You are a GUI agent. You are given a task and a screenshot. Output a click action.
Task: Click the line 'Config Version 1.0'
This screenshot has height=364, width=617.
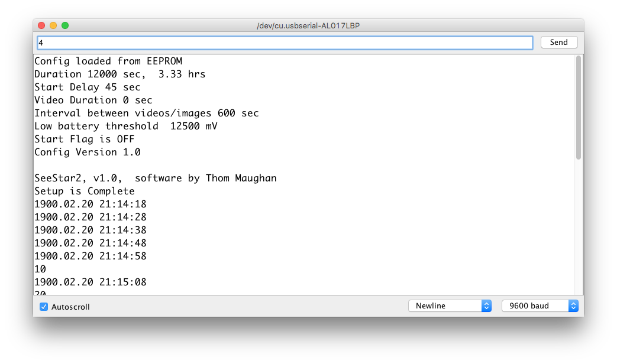tap(88, 152)
